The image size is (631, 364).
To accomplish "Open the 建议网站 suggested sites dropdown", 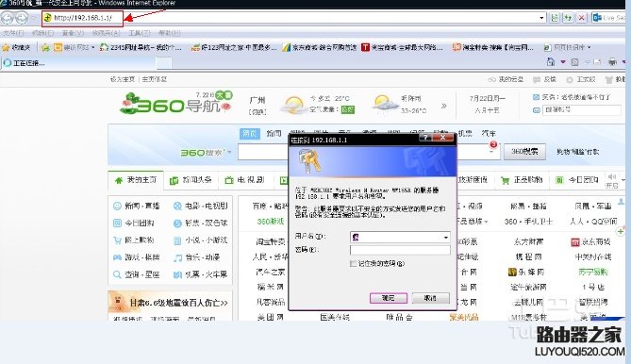I will tap(75, 47).
